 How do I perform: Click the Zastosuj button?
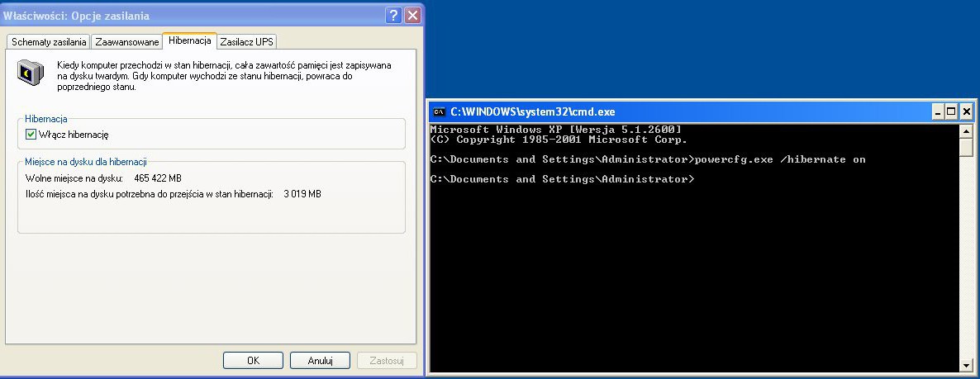click(x=387, y=361)
